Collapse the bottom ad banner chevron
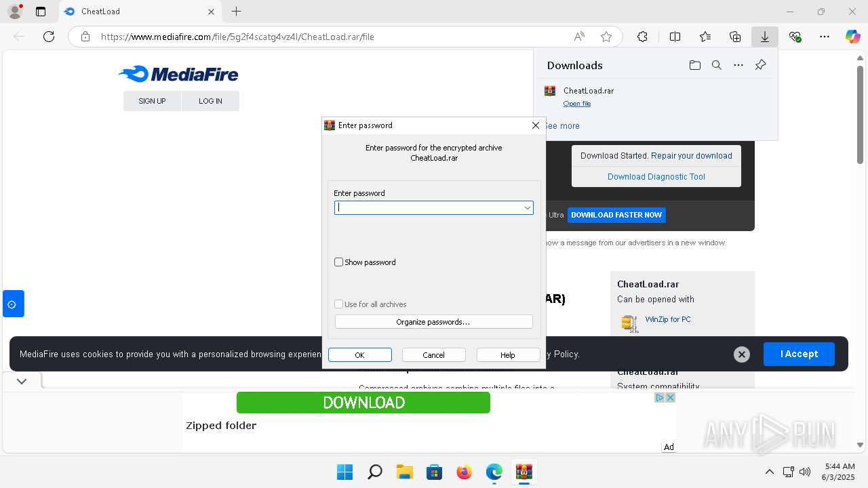This screenshot has width=868, height=488. point(22,381)
